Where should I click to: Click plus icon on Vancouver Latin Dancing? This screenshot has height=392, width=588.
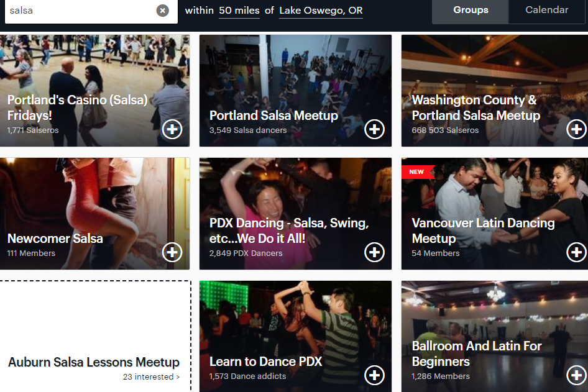click(576, 252)
